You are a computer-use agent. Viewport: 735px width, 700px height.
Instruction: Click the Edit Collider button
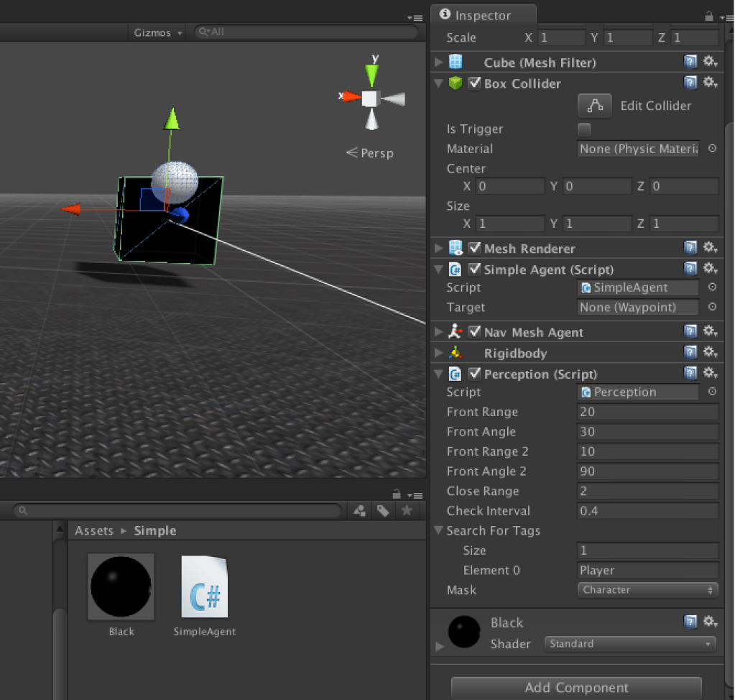click(x=594, y=106)
